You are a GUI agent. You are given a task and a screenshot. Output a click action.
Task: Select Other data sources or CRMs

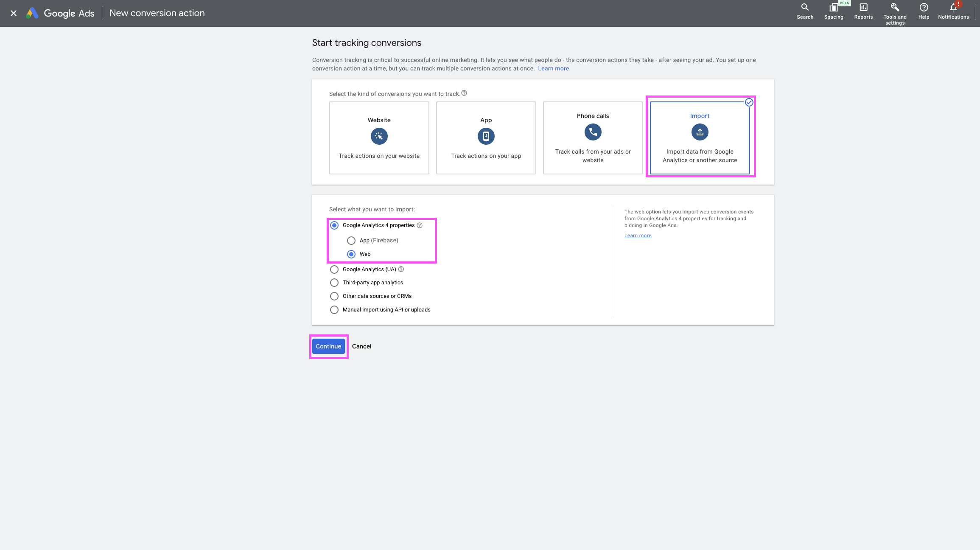click(334, 296)
